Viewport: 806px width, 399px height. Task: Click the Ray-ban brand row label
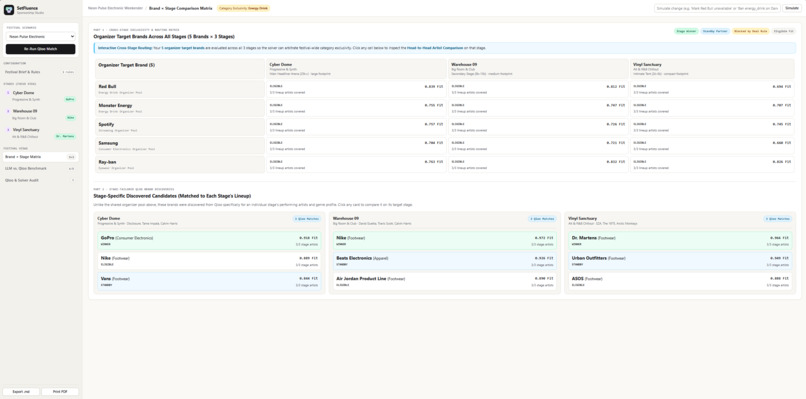tap(180, 165)
